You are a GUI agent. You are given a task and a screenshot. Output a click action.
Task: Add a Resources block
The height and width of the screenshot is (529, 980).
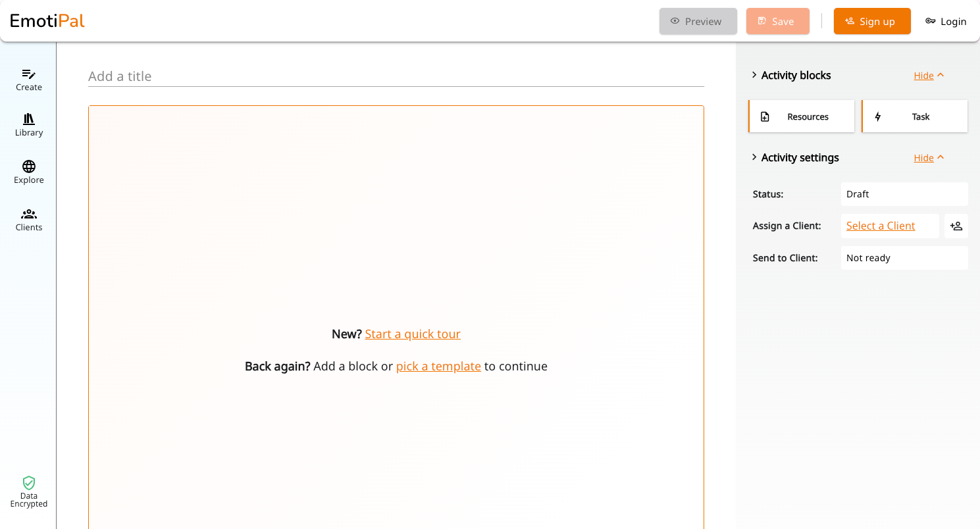pyautogui.click(x=802, y=116)
